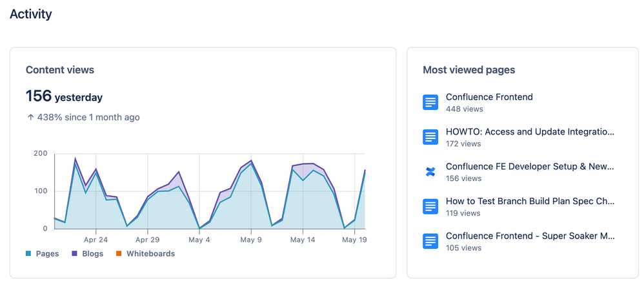
Task: Open How to Test Branch Build Plan Spec link
Action: click(x=530, y=202)
